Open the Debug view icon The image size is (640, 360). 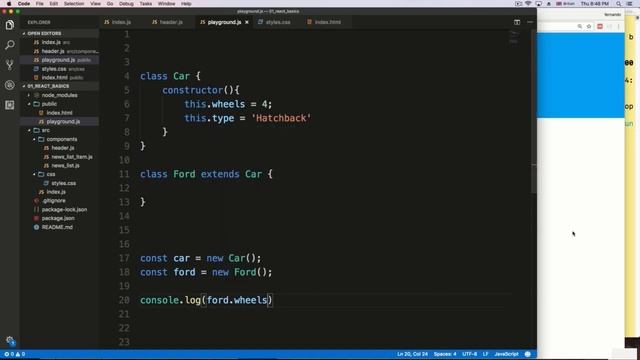click(10, 85)
